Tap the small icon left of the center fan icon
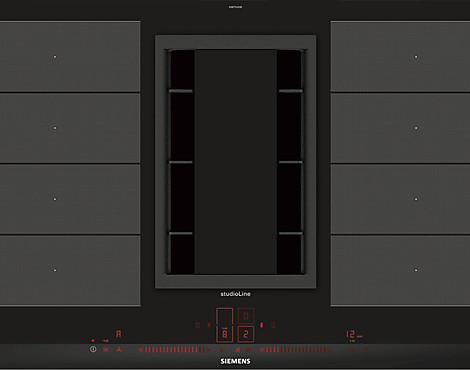 tap(222, 350)
